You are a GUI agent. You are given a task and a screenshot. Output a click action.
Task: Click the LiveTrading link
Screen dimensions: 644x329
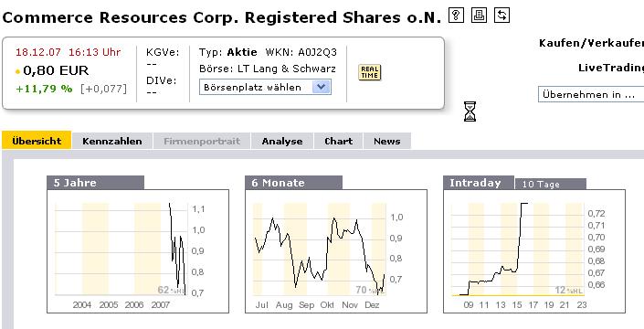pyautogui.click(x=611, y=68)
